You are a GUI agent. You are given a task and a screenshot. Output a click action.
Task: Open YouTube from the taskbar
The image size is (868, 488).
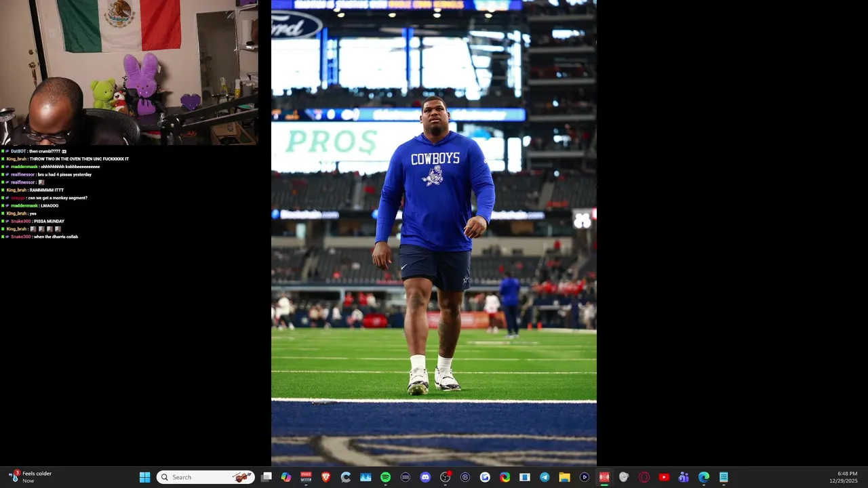(x=664, y=477)
